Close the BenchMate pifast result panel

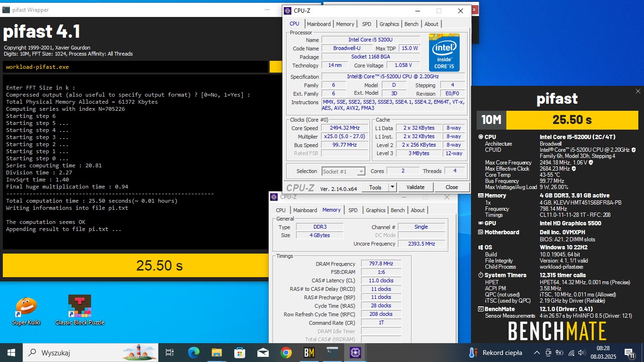coord(638,91)
